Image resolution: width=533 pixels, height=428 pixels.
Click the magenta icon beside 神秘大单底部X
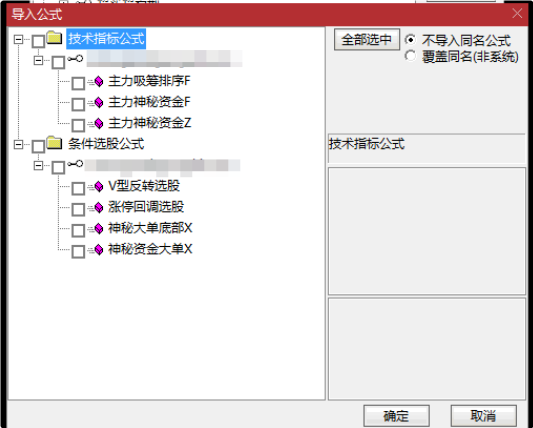pyautogui.click(x=99, y=228)
